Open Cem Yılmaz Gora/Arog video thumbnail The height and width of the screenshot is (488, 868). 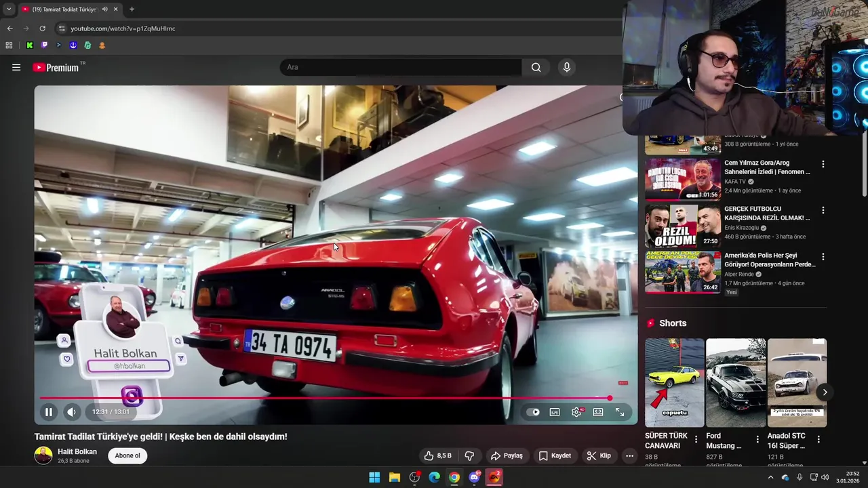pyautogui.click(x=683, y=179)
